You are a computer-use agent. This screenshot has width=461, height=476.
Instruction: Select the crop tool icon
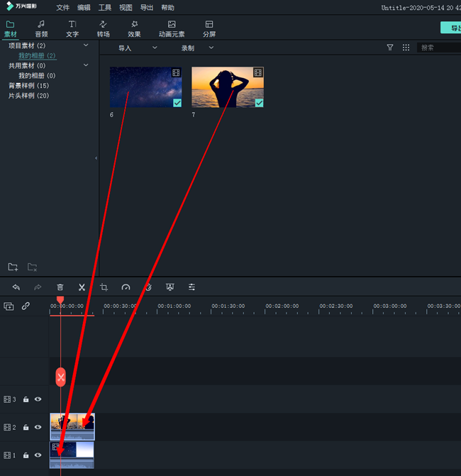(104, 287)
